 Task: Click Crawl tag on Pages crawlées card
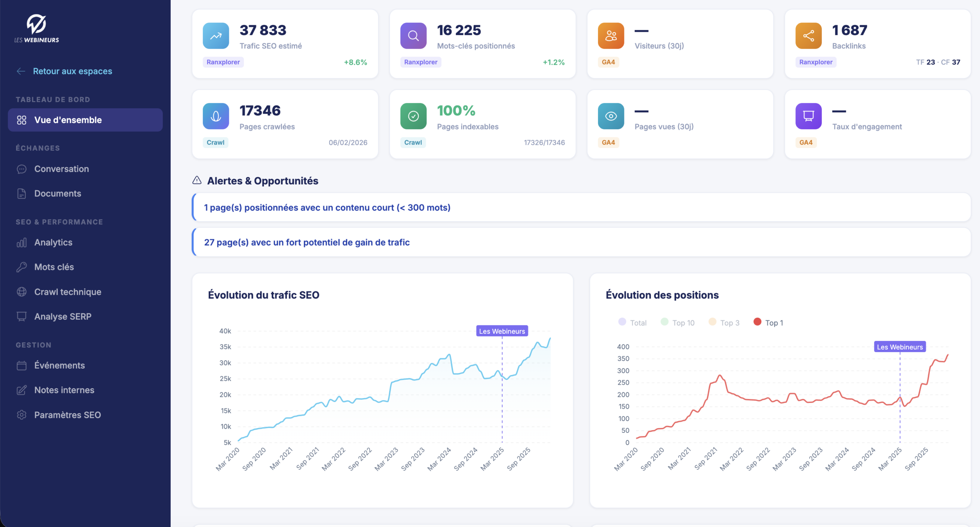click(x=216, y=142)
